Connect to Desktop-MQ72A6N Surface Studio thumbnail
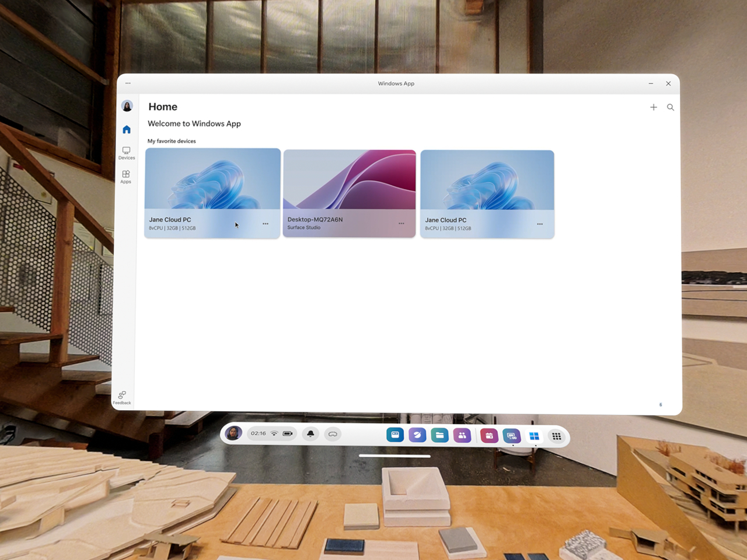The image size is (747, 560). (x=350, y=180)
